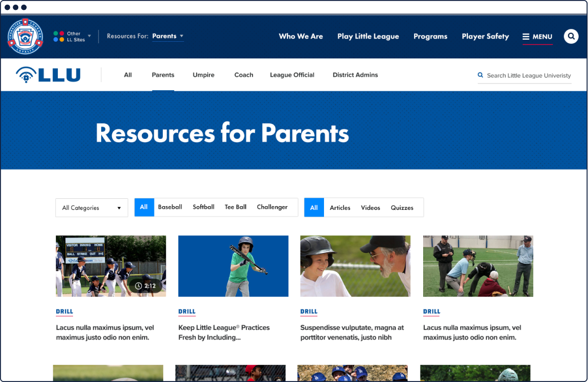Switch to the Parents tab
The height and width of the screenshot is (382, 588).
pos(163,75)
